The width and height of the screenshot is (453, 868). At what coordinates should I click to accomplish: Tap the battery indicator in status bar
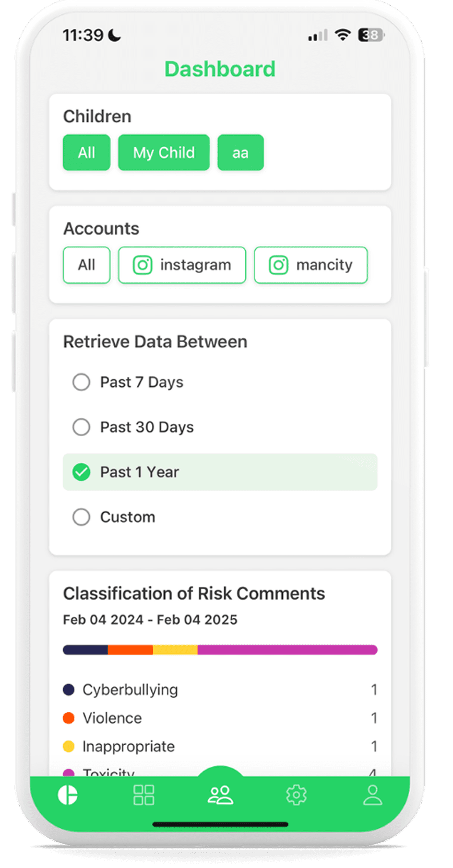click(371, 35)
